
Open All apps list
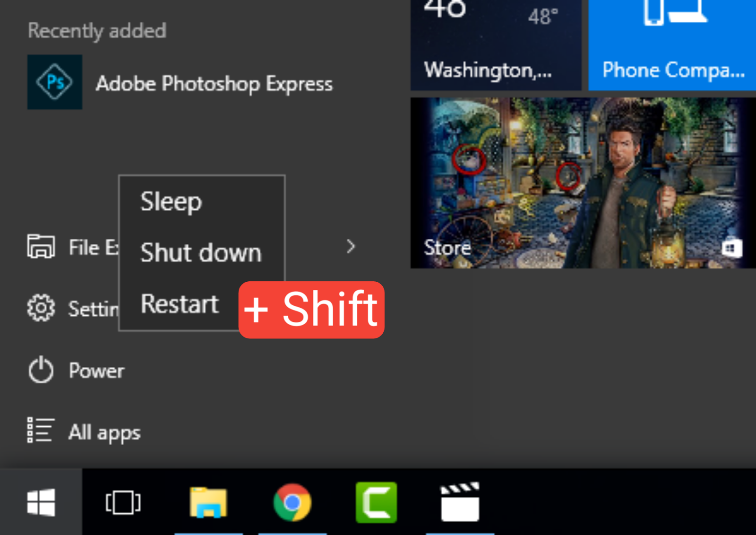pos(104,432)
